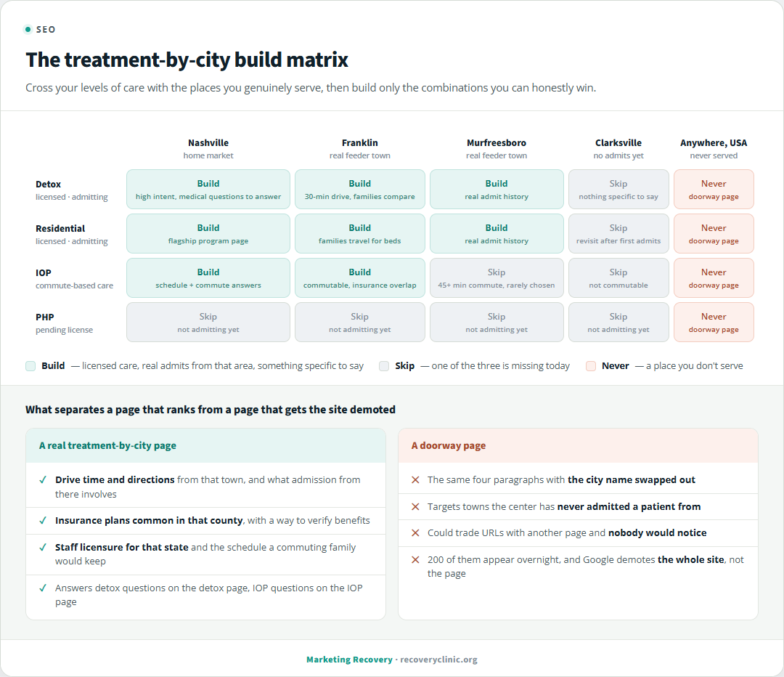Select the Detox Murfreesboro 'real admit history' cell
Screen dimensions: 784x677
point(497,189)
